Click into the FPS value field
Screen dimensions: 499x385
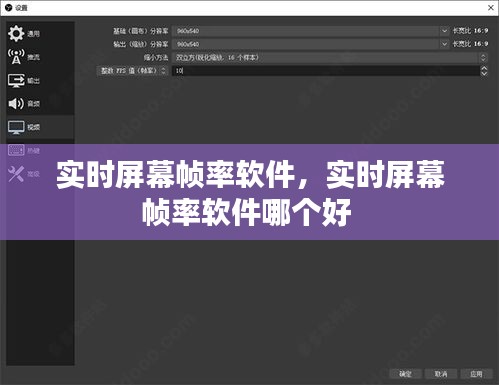point(326,71)
